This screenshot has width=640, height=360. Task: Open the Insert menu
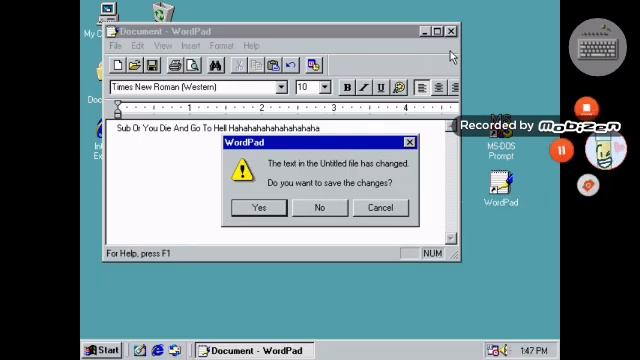click(x=191, y=46)
